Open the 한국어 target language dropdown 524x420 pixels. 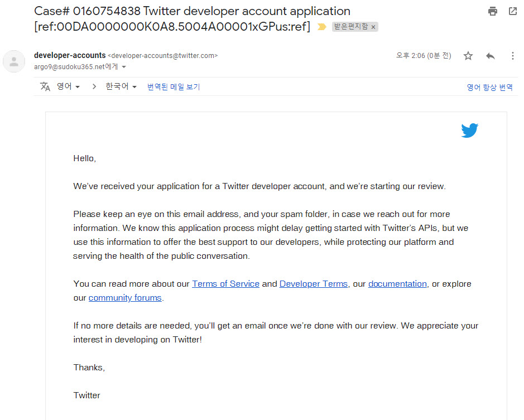pos(121,86)
